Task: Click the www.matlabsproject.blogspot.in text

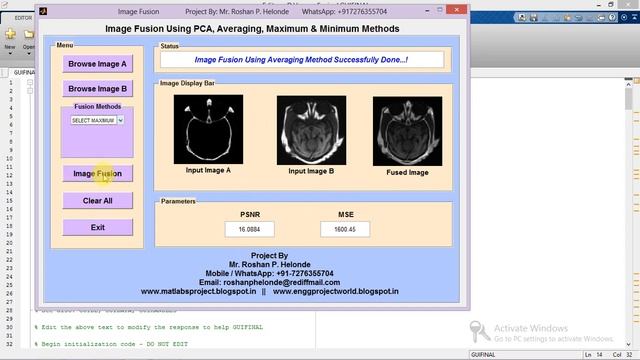Action: 198,291
